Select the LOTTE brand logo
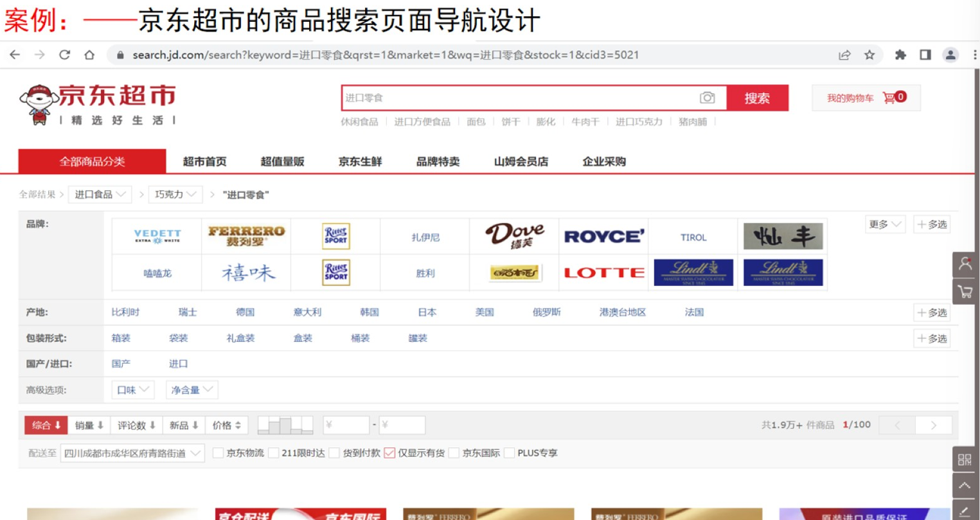Screen dimensions: 980x520 pyautogui.click(x=603, y=273)
